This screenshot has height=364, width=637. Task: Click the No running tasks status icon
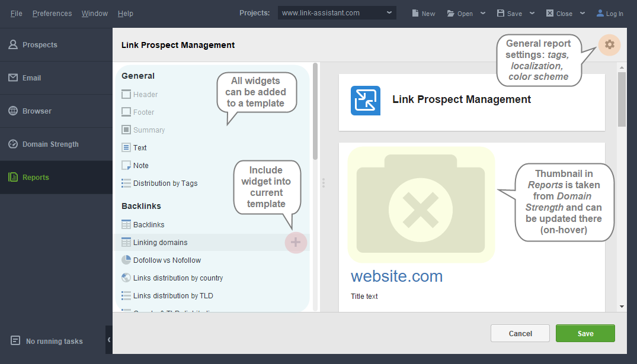(15, 341)
